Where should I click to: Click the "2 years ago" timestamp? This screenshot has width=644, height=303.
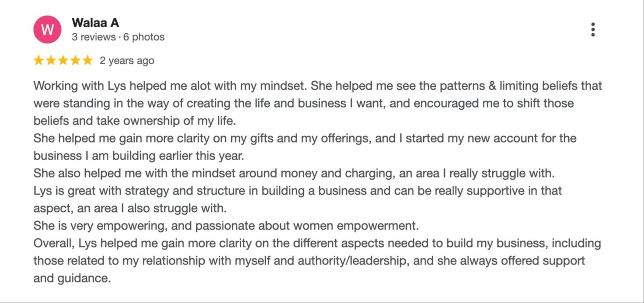pyautogui.click(x=127, y=61)
